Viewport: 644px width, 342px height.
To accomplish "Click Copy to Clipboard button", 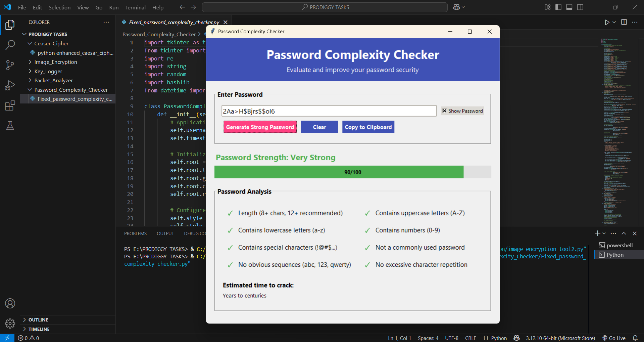I will point(368,127).
